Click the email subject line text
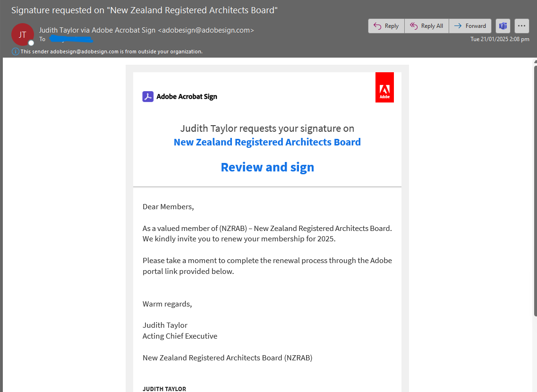This screenshot has height=392, width=537. point(144,10)
